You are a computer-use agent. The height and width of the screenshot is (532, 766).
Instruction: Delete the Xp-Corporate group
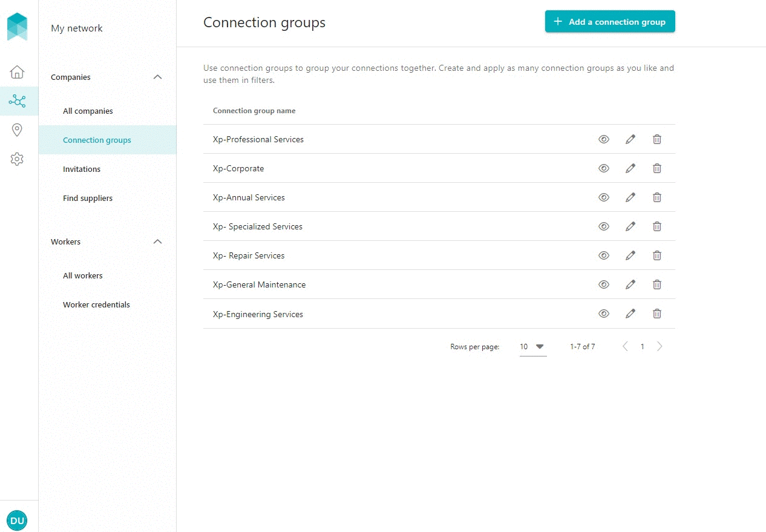click(657, 168)
